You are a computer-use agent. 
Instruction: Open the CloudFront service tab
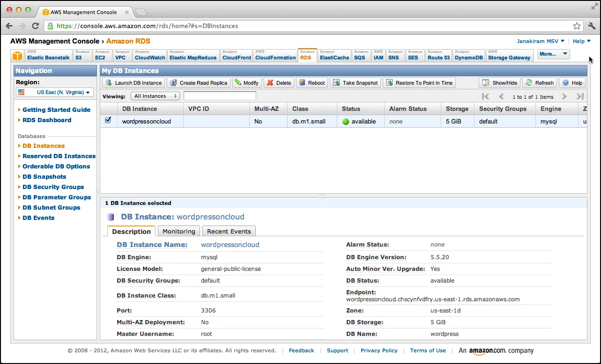coord(237,55)
